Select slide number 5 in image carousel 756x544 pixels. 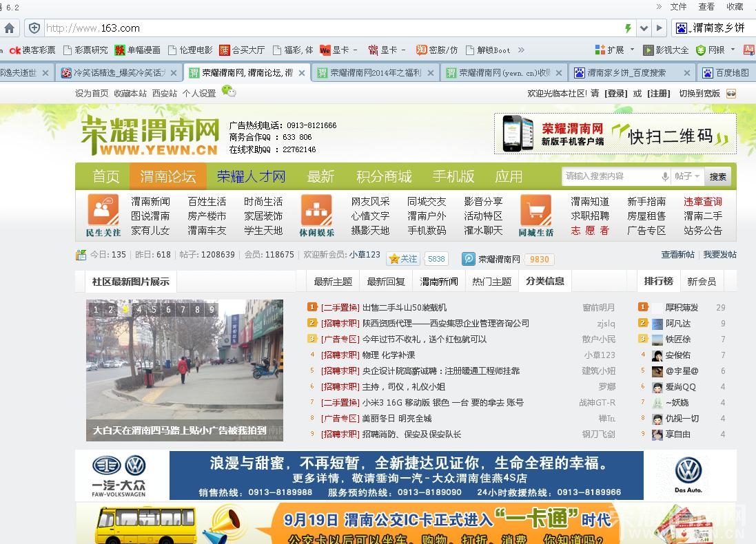[154, 310]
